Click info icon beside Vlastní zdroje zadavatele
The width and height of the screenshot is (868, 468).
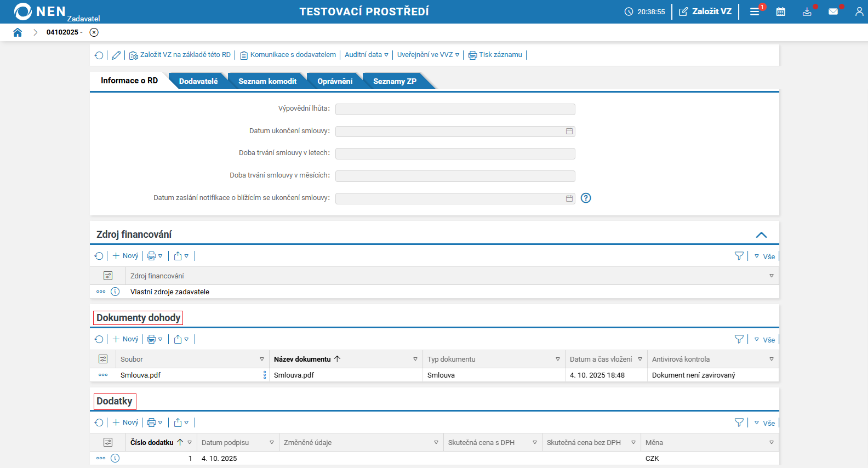coord(115,292)
